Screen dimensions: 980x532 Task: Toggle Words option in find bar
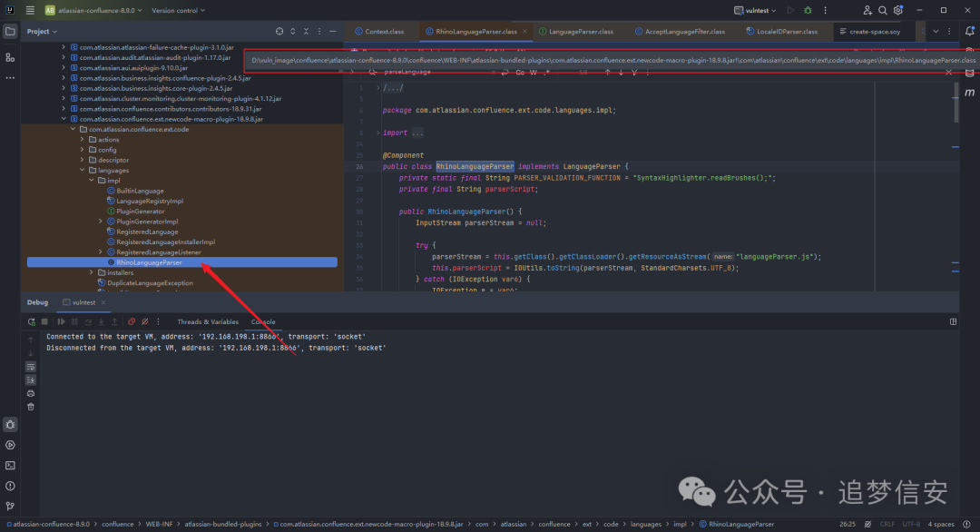coord(534,73)
